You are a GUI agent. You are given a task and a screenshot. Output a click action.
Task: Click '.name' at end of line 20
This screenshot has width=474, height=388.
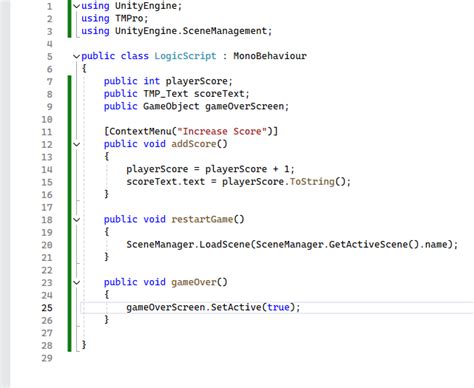pyautogui.click(x=433, y=245)
